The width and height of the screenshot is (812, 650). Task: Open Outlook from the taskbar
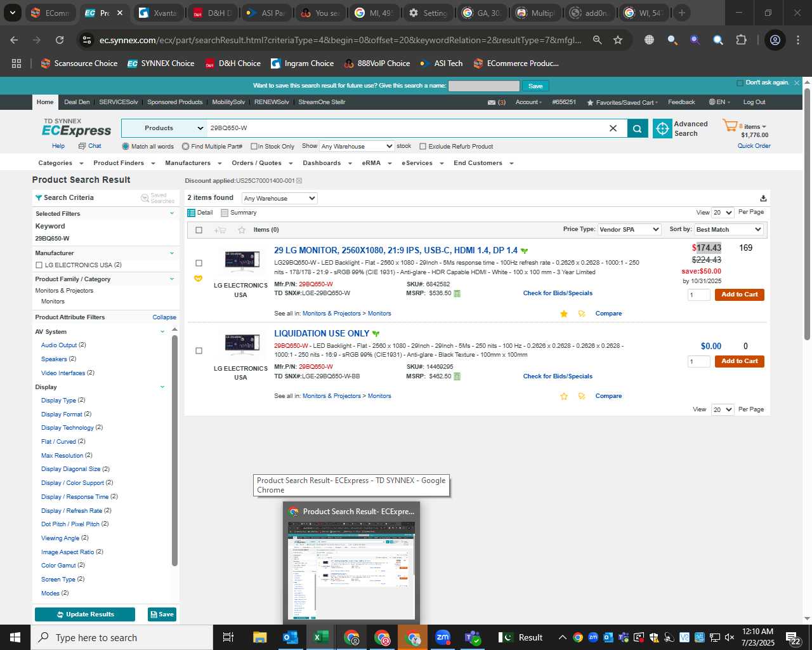[x=291, y=637]
